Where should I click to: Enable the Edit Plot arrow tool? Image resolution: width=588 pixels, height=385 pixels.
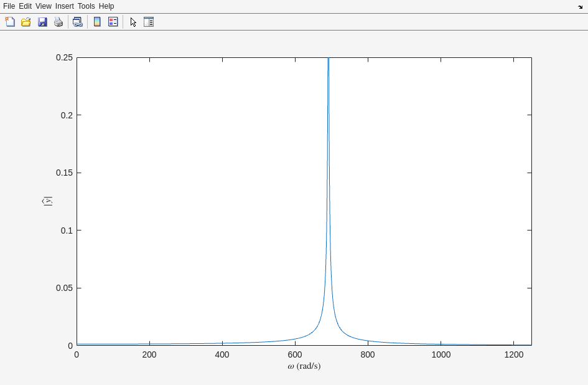tap(133, 22)
